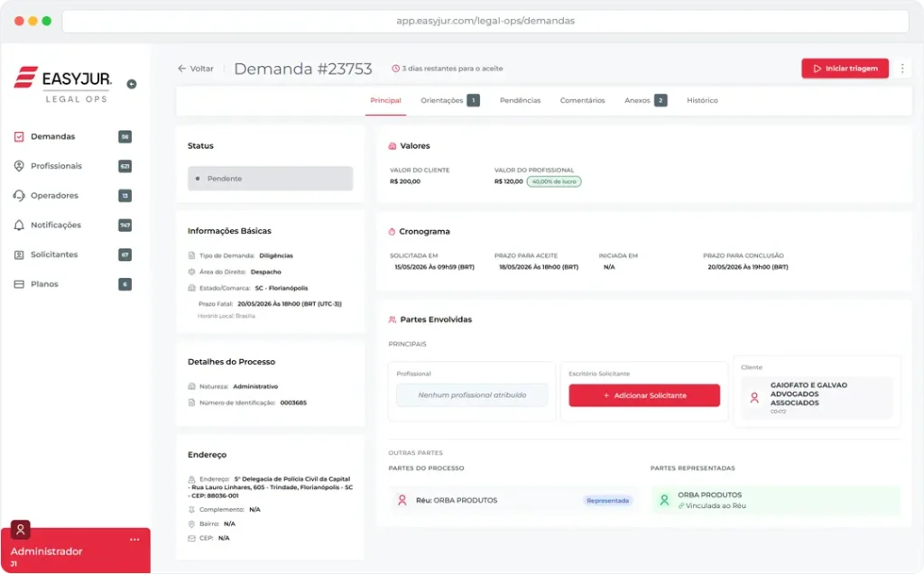Screen dimensions: 924x574
Task: Click the Adicionar Solicitante button
Action: coord(644,395)
